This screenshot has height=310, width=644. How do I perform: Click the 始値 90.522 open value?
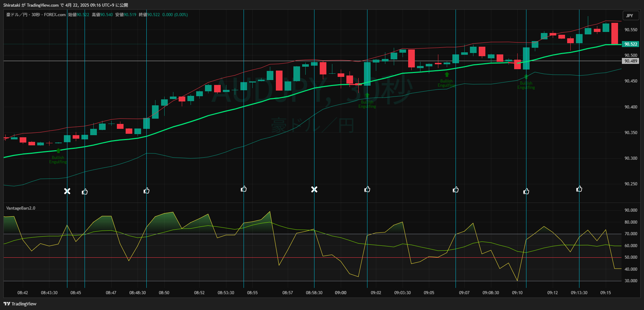click(79, 15)
